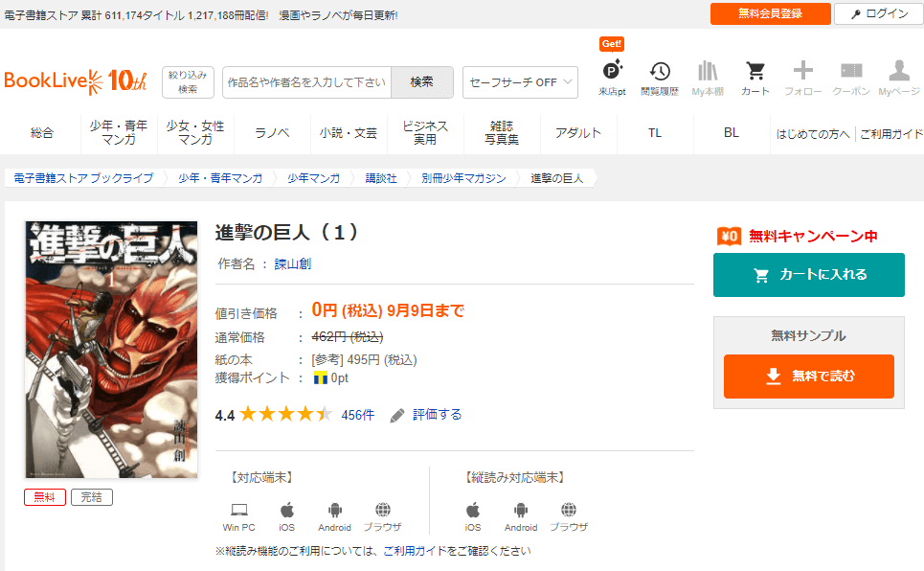Open the カート shopping cart icon
This screenshot has height=571, width=924.
(755, 73)
